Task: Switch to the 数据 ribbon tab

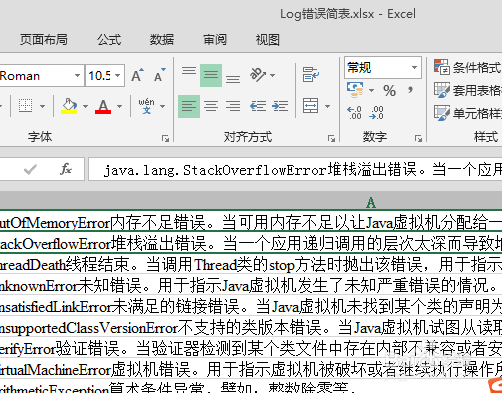Action: 162,40
